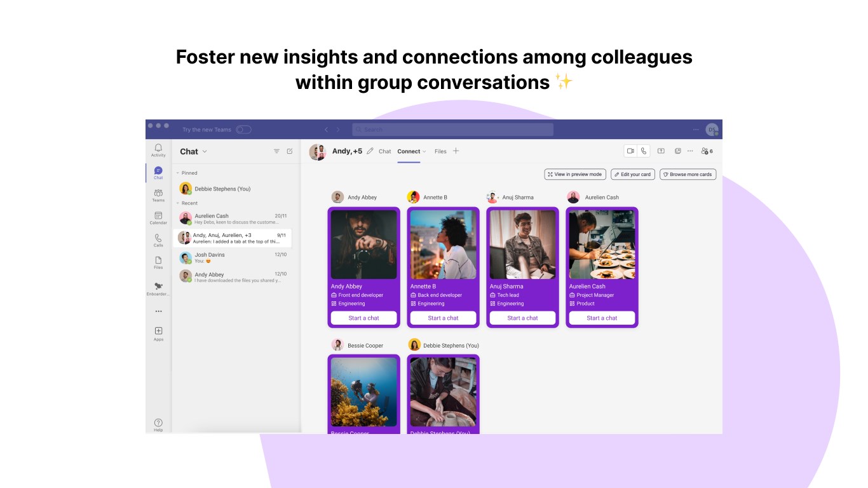Viewport: 868px width, 488px height.
Task: Share your screen in the chat
Action: (661, 151)
